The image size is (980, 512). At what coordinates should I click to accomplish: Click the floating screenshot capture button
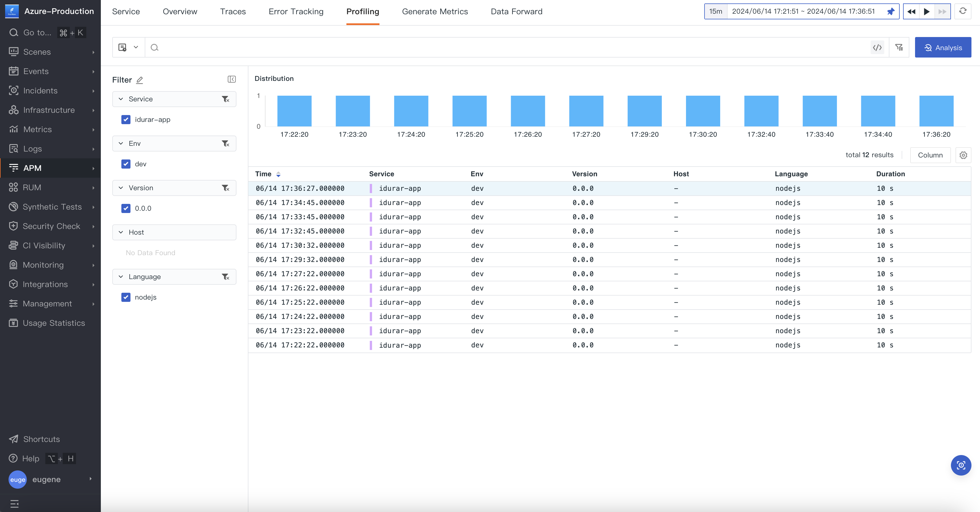click(961, 465)
